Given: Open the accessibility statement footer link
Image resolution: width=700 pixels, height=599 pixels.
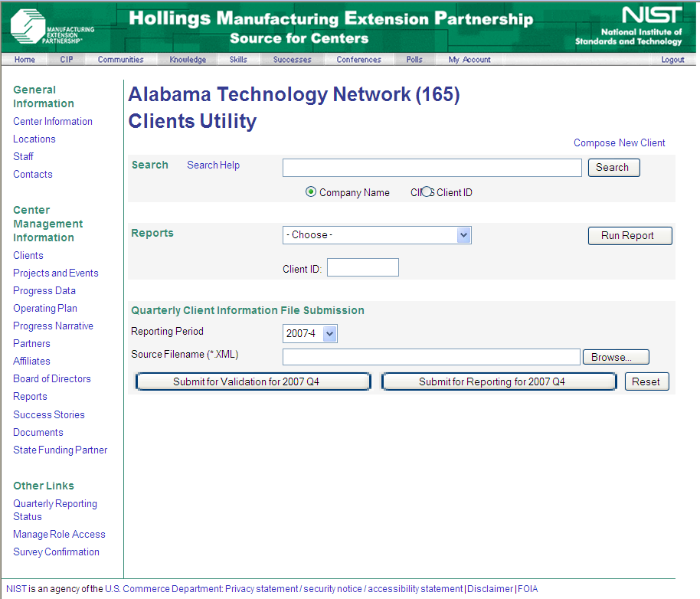Looking at the screenshot, I should [x=415, y=589].
